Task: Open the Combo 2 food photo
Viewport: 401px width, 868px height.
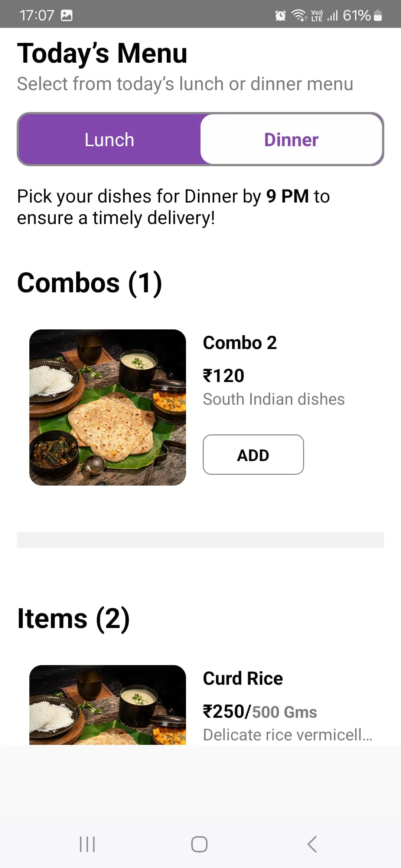Action: click(108, 407)
